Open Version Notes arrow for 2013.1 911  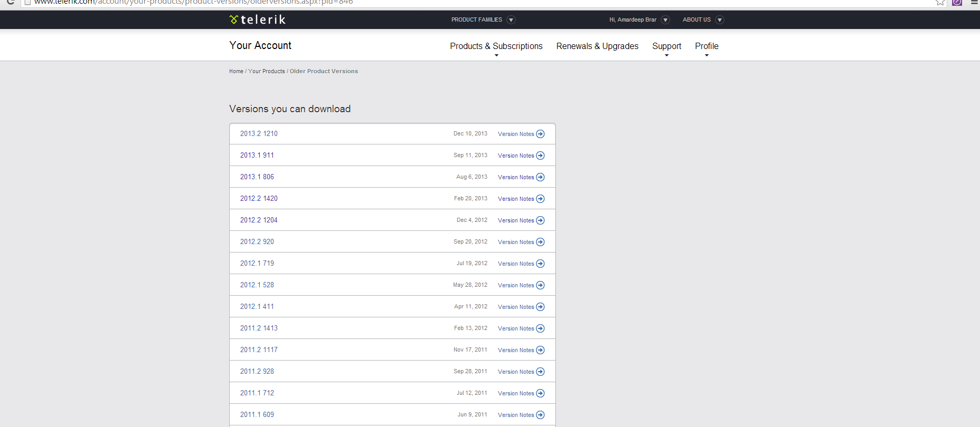pos(540,156)
